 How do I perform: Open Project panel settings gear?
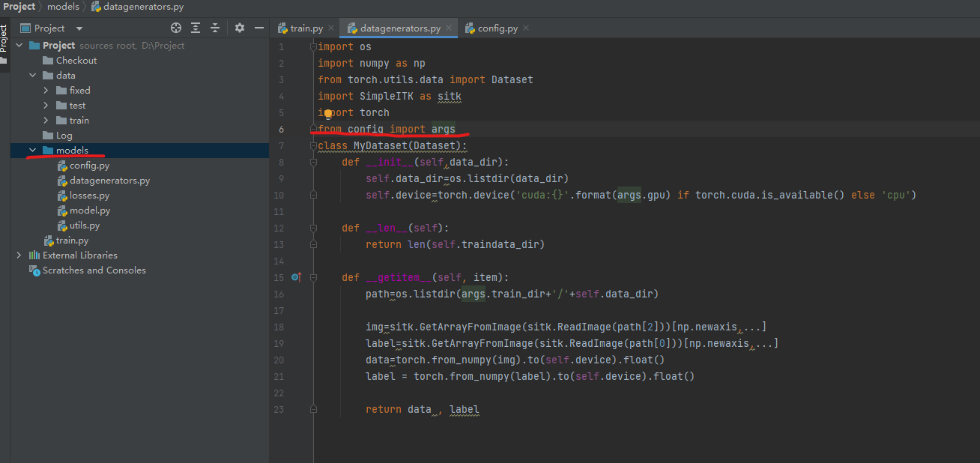pyautogui.click(x=240, y=28)
